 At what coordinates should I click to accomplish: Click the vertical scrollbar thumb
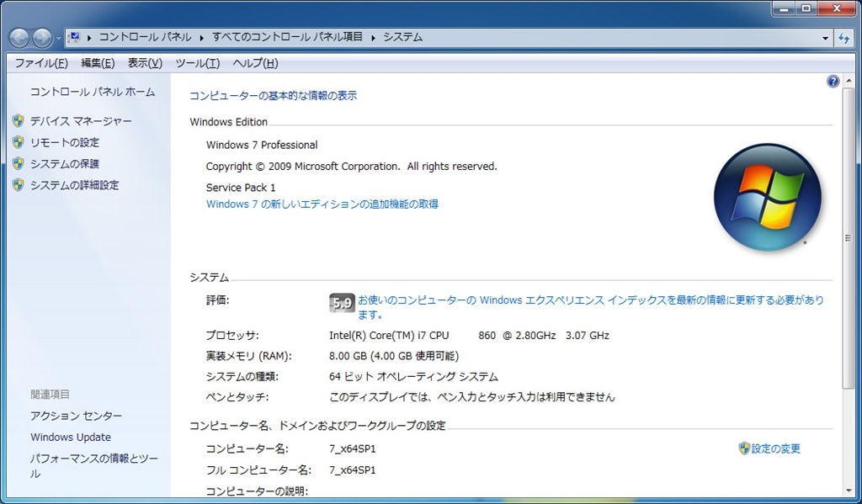click(849, 238)
